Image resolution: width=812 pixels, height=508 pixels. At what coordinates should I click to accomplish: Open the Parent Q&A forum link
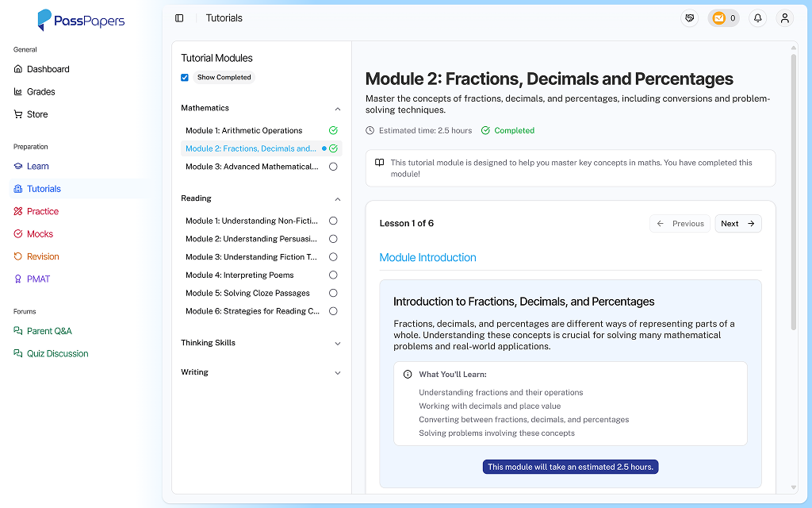(x=49, y=331)
